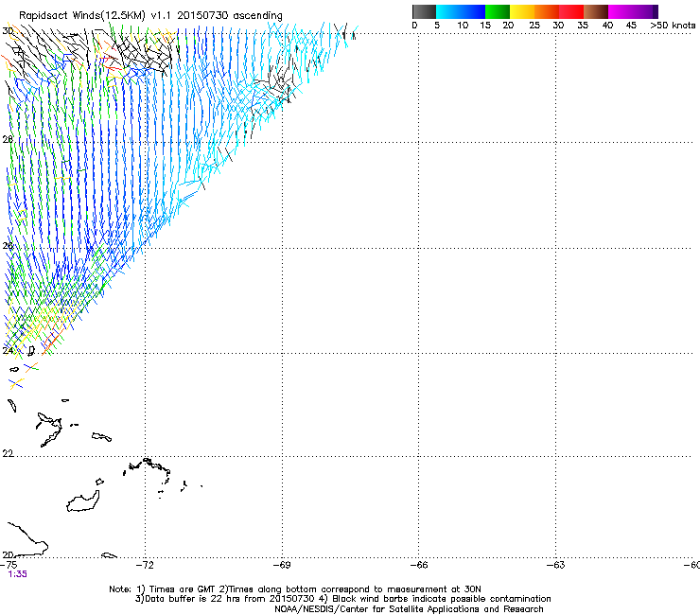The width and height of the screenshot is (700, 615).
Task: Click the '22' latitude axis label
Action: click(8, 454)
